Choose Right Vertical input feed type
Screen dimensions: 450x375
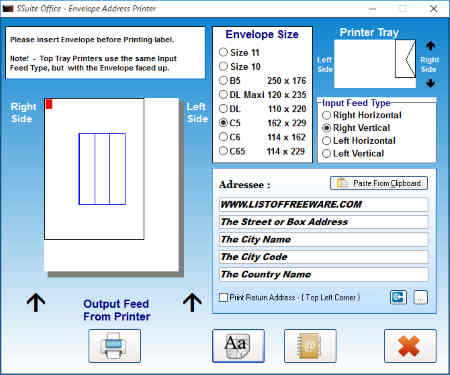(x=356, y=128)
